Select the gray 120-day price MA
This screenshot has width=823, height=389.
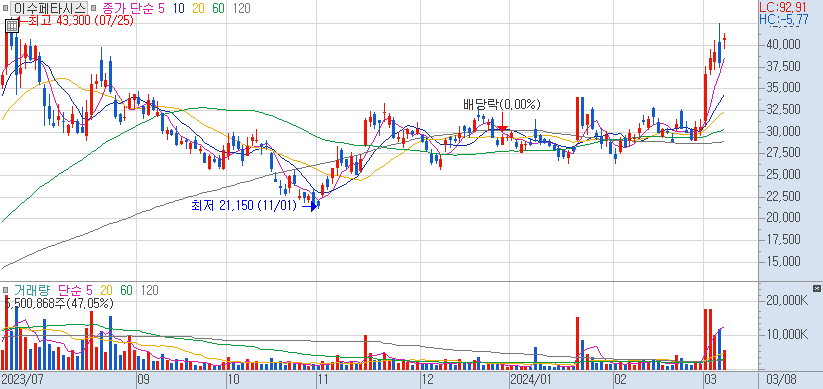click(x=241, y=8)
